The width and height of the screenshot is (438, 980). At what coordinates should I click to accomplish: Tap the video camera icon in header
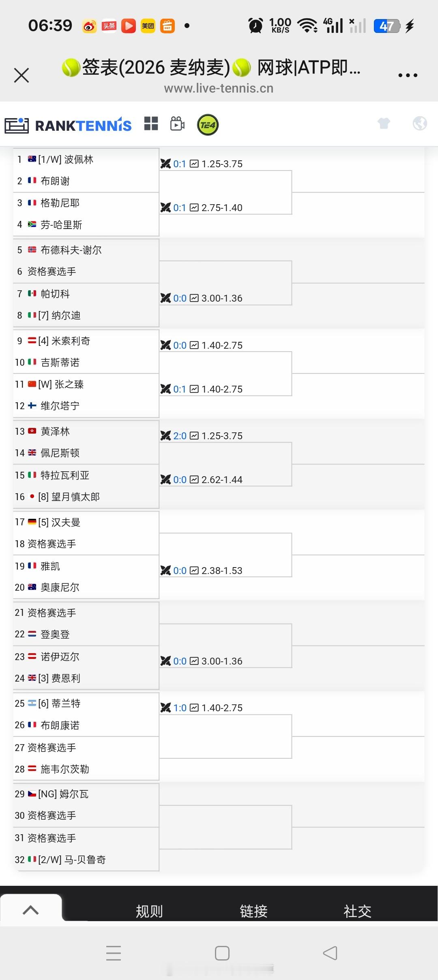(177, 124)
